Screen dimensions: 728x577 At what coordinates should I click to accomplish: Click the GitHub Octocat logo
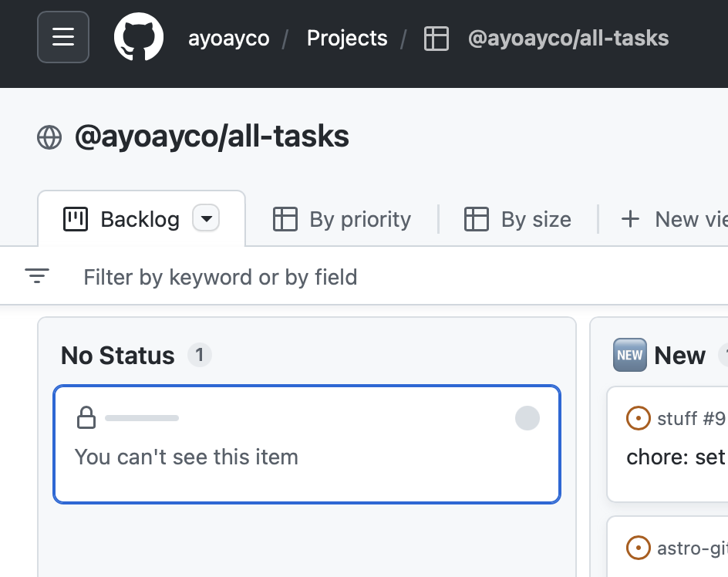139,37
